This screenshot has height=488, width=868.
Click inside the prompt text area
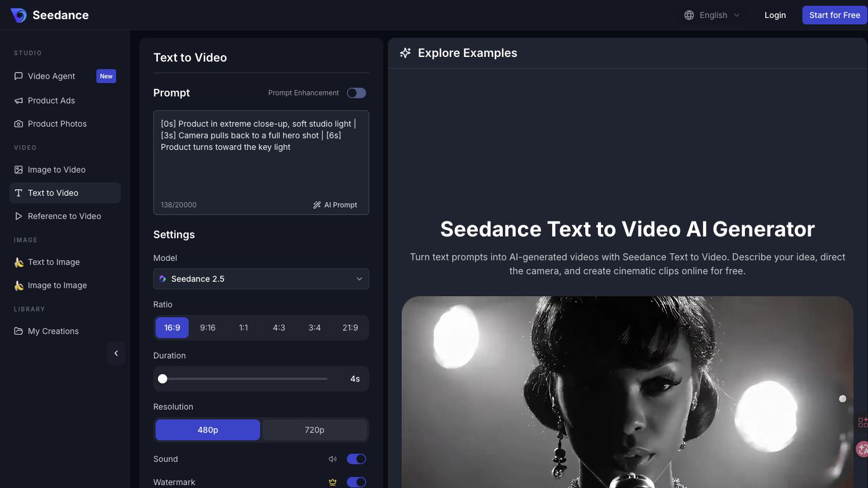261,163
